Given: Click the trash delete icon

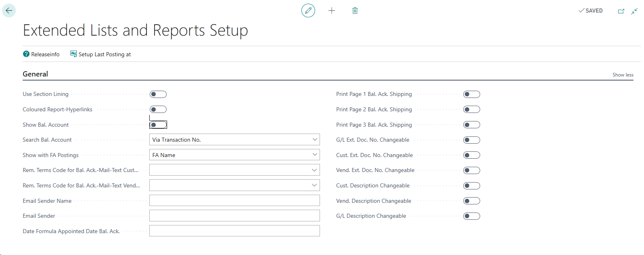Looking at the screenshot, I should tap(355, 11).
